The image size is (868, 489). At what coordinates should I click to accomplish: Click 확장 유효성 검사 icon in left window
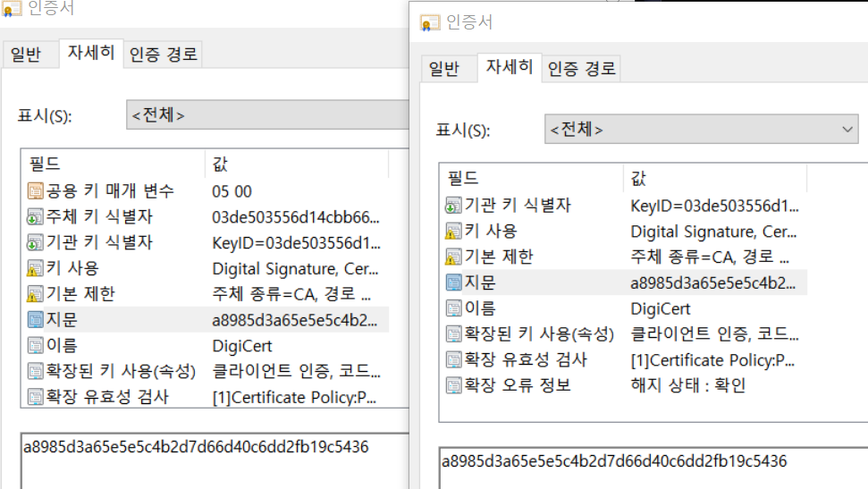35,397
